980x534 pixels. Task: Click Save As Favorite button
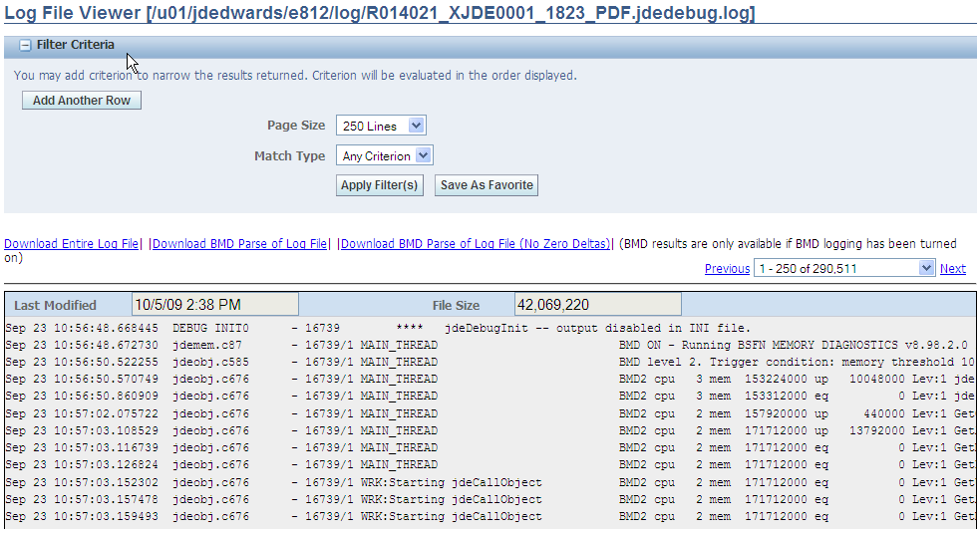coord(487,185)
